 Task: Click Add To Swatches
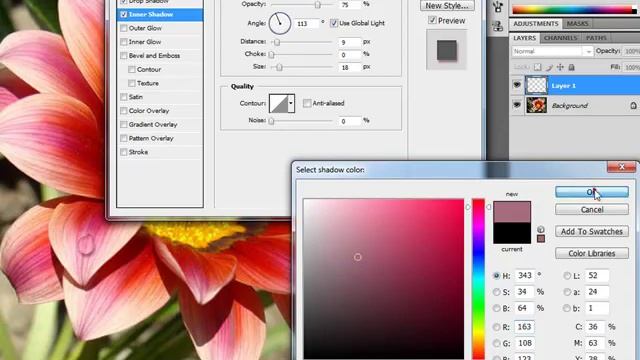click(x=592, y=231)
